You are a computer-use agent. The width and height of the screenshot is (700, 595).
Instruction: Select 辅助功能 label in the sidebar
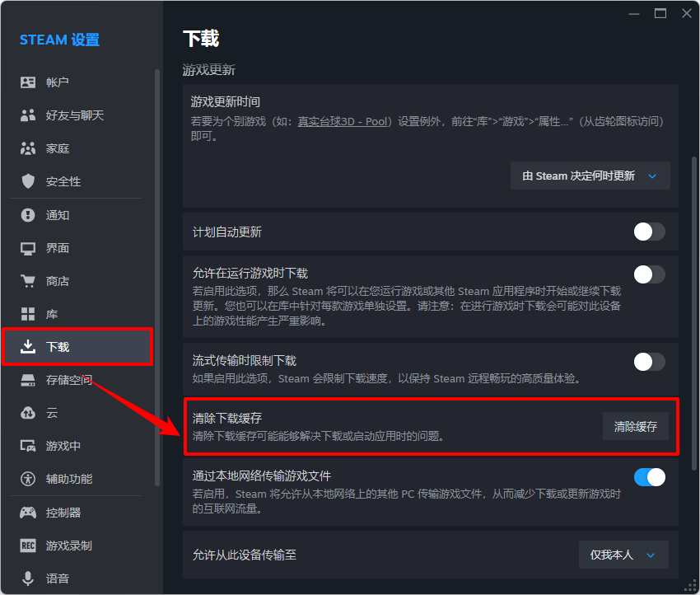click(69, 479)
